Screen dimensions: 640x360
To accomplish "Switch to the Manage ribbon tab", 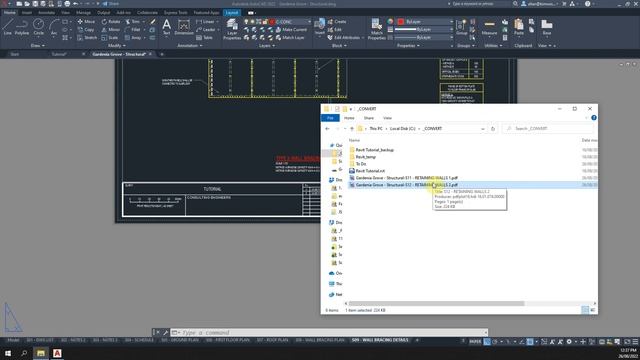I will point(83,13).
